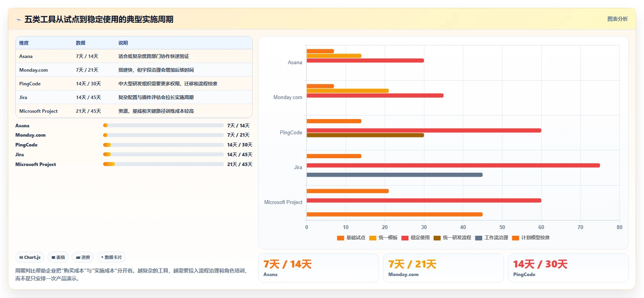The image size is (644, 298).
Task: Click the Microsoft Project y-axis label
Action: (283, 202)
